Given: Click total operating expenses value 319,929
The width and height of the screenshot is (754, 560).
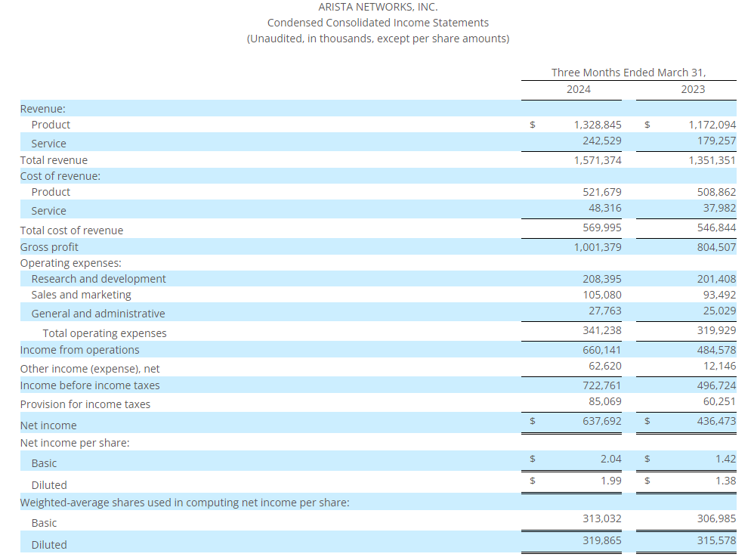Looking at the screenshot, I should pos(716,330).
